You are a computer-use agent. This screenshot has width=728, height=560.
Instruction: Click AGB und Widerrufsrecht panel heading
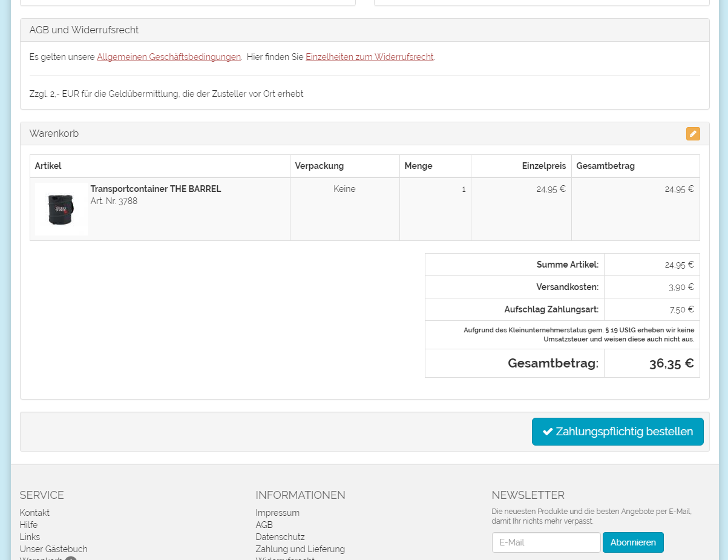click(84, 30)
